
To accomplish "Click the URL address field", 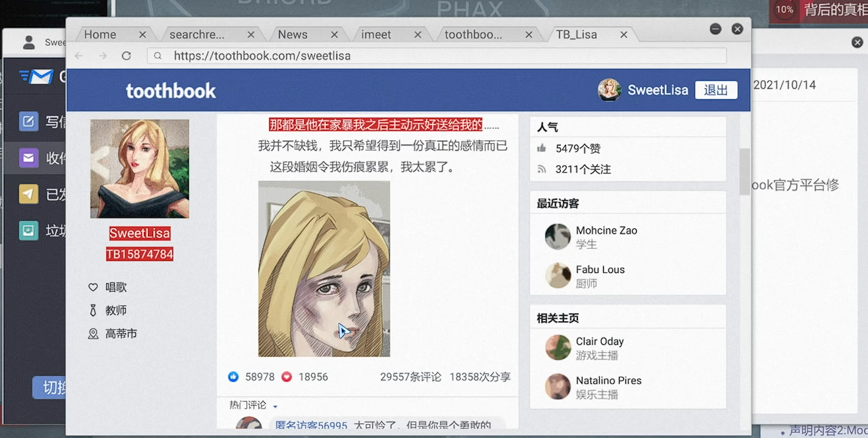I will (x=435, y=56).
